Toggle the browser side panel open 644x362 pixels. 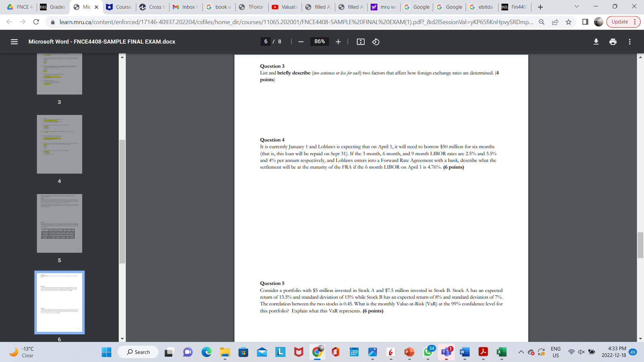[585, 22]
